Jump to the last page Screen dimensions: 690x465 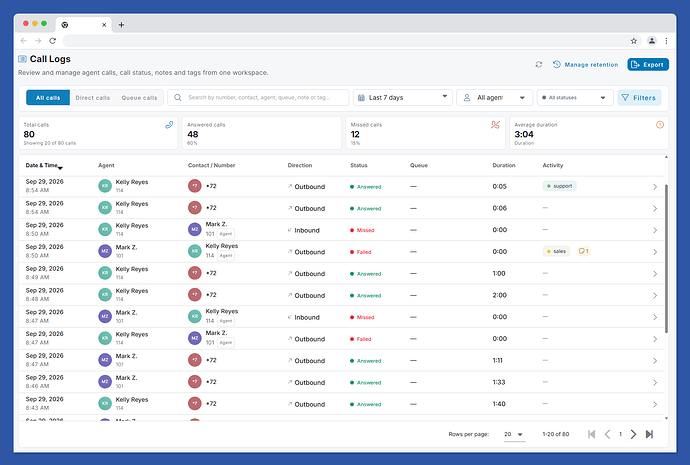(649, 434)
